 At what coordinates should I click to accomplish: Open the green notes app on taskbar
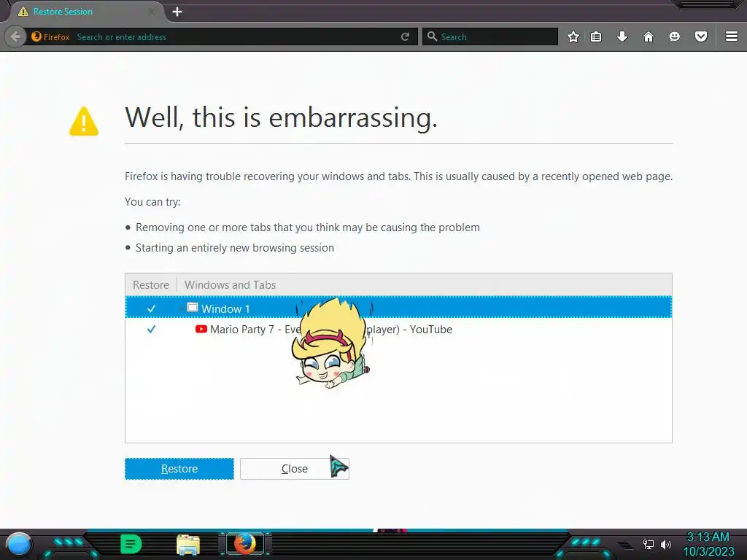coord(131,544)
